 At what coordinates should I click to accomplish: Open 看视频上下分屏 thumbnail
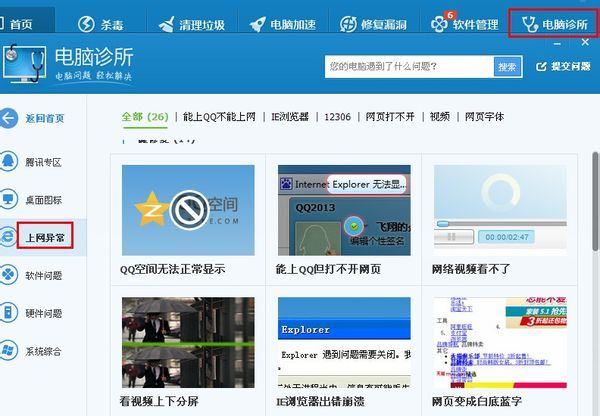point(188,343)
